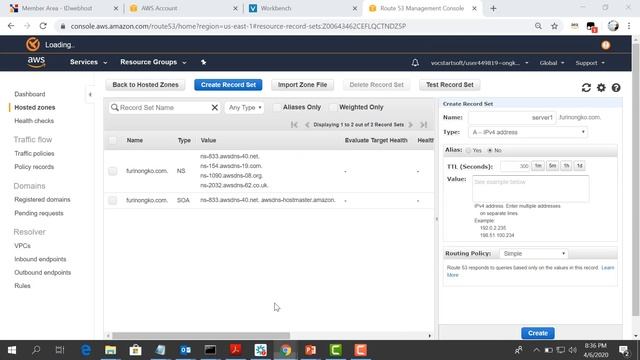
Task: Set TTL to 1d preset
Action: tap(580, 166)
